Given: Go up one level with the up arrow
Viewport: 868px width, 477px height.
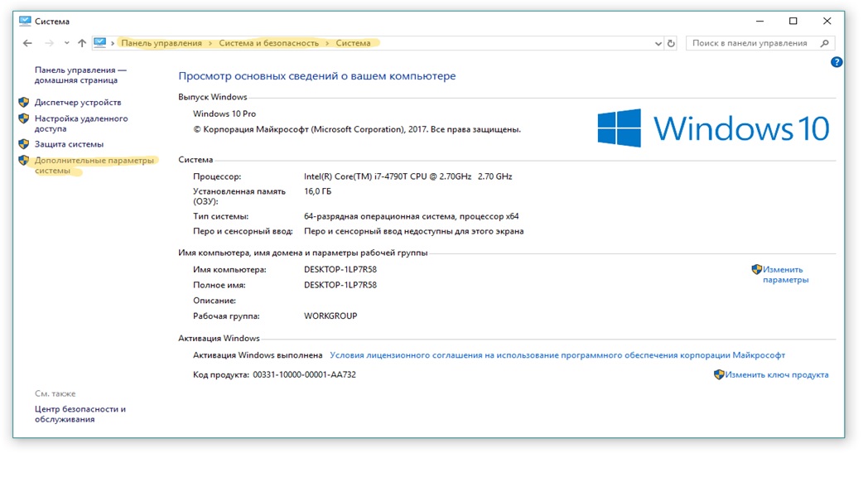Looking at the screenshot, I should (82, 43).
